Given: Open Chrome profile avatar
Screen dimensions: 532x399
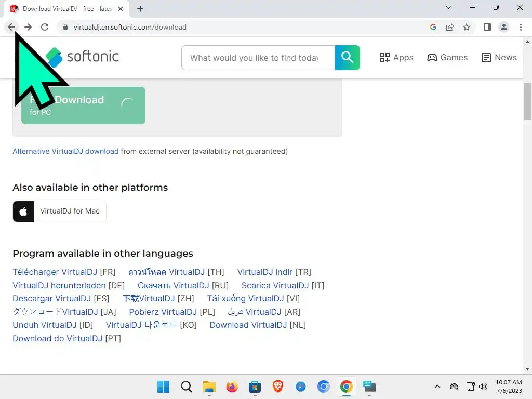Looking at the screenshot, I should (504, 27).
